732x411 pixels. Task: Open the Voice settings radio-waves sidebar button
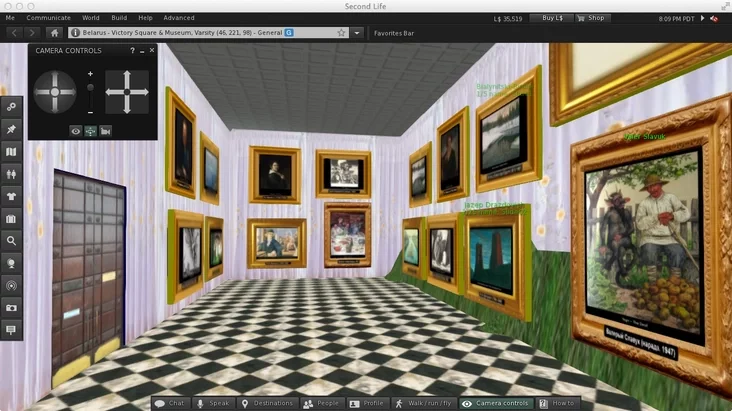click(11, 285)
